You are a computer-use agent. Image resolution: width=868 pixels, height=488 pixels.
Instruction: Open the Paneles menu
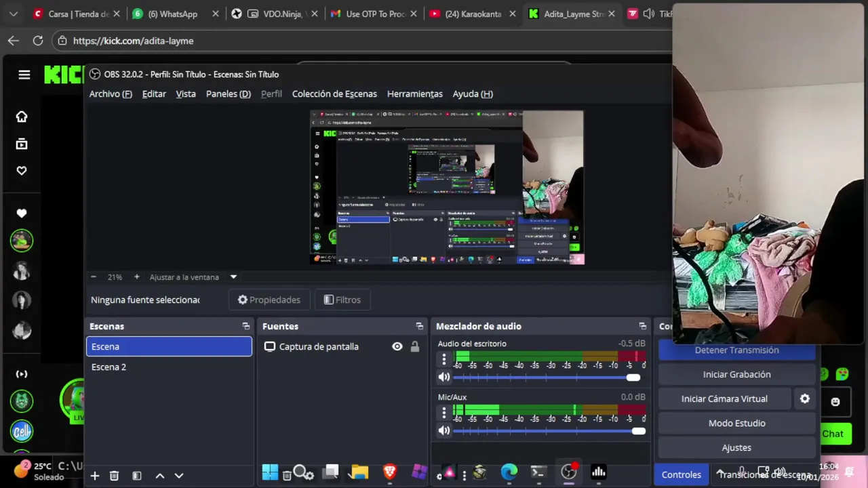click(229, 94)
